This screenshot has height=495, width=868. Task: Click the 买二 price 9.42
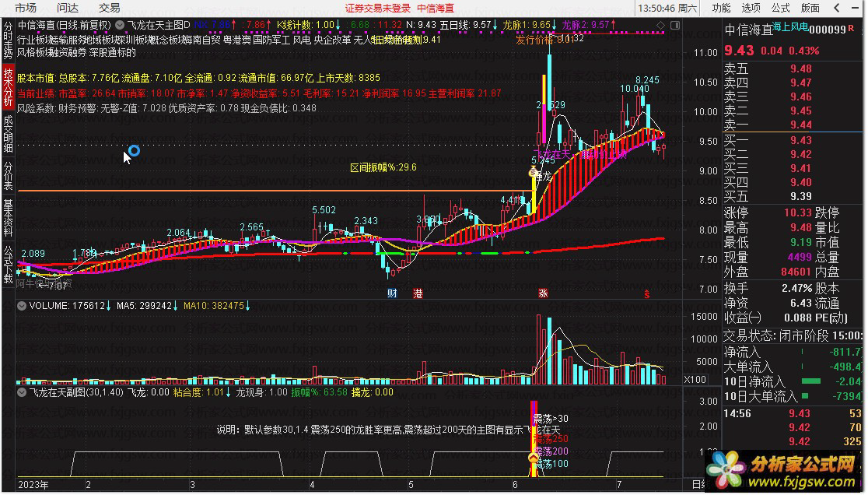[801, 154]
